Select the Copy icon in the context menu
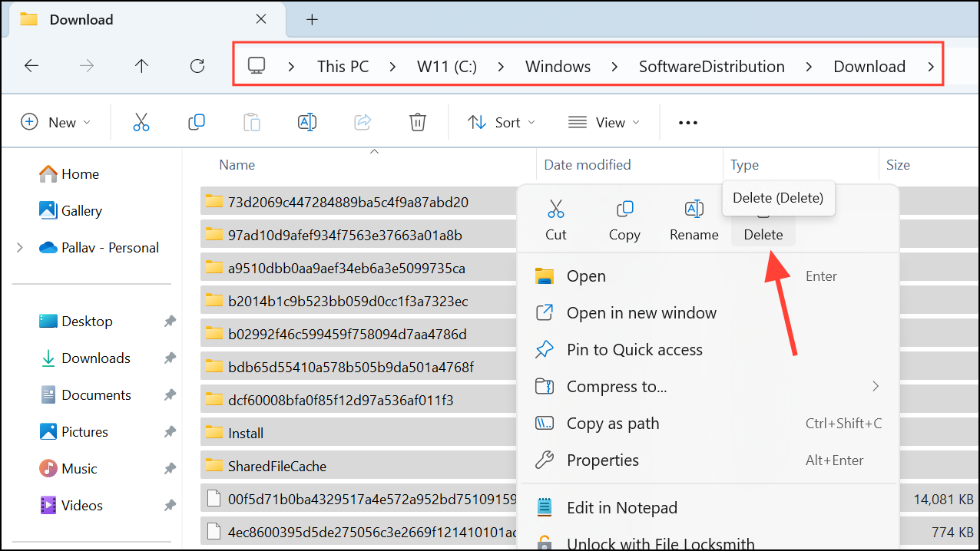The image size is (980, 551). (x=624, y=208)
